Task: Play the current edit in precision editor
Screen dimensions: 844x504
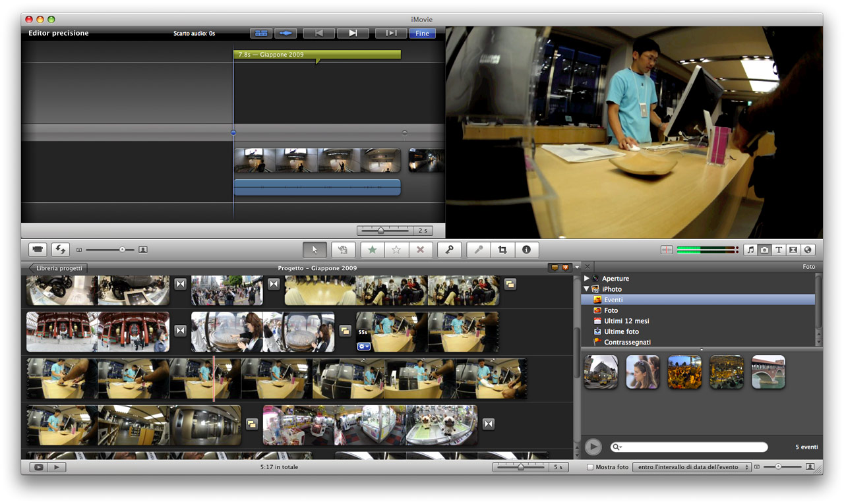Action: point(391,33)
